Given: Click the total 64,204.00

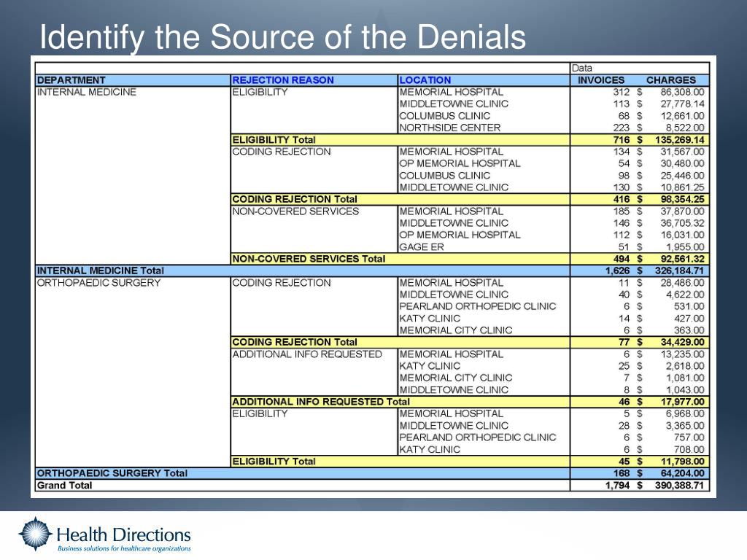Looking at the screenshot, I should click(x=682, y=472).
